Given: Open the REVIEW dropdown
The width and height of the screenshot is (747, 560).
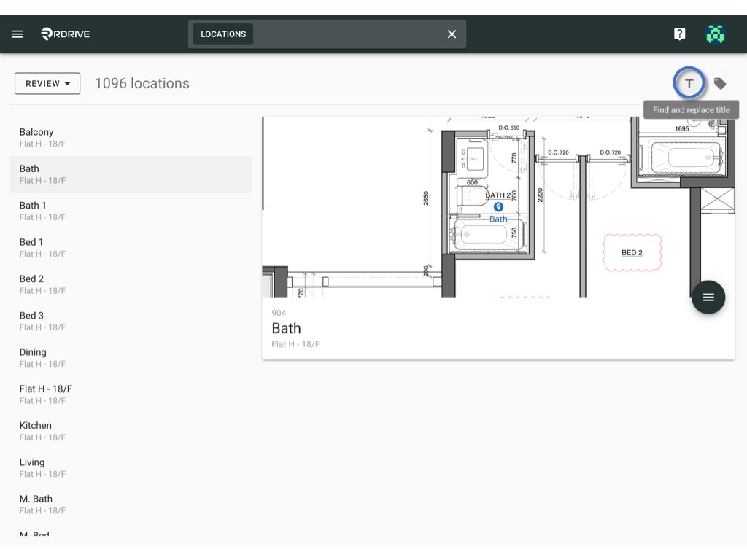Looking at the screenshot, I should point(47,83).
